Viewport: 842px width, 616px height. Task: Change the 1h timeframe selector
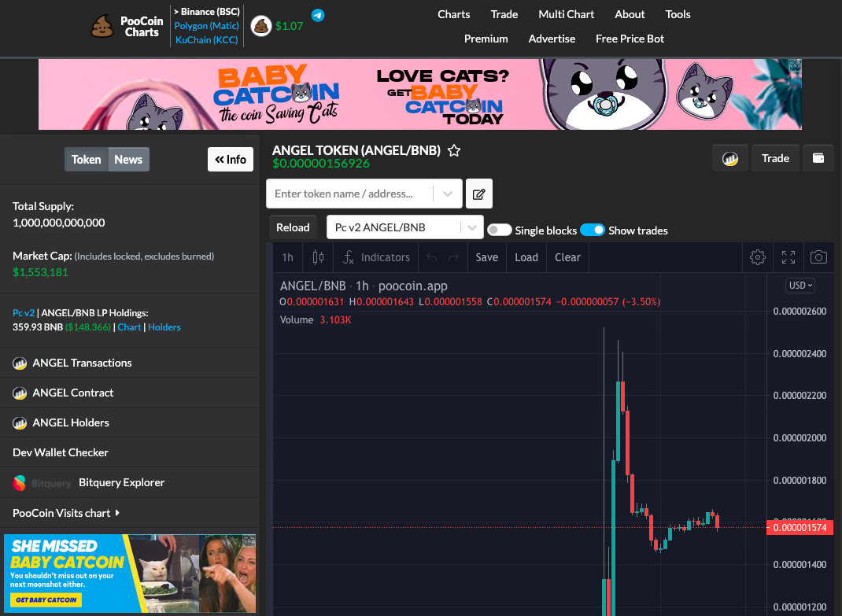pyautogui.click(x=288, y=257)
